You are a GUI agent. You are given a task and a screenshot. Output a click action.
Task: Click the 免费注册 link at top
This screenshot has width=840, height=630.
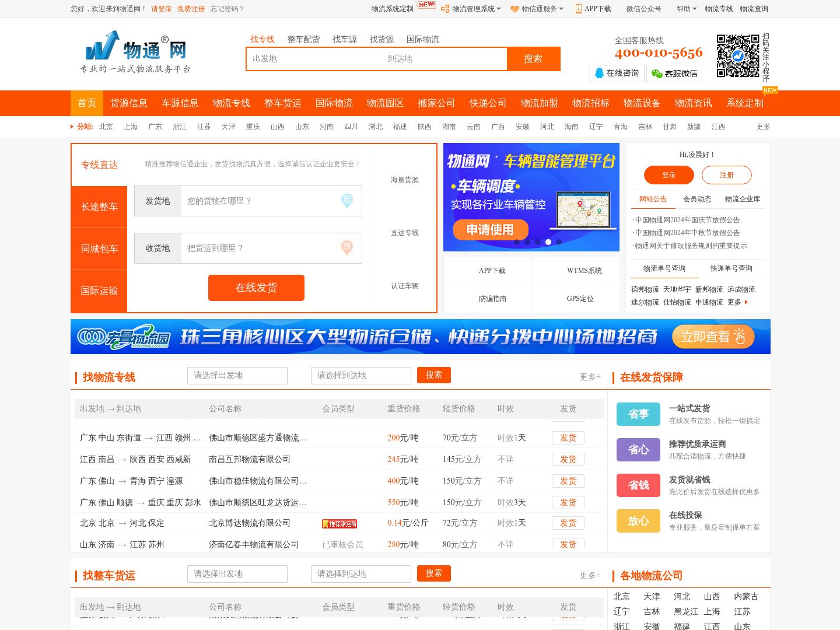coord(191,9)
